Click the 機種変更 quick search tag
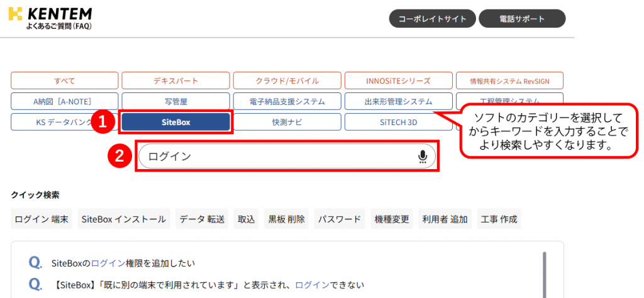The image size is (644, 298). (x=391, y=219)
